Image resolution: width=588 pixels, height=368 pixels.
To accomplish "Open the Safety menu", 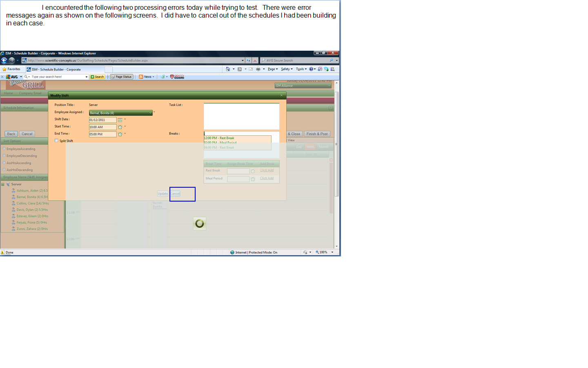I will click(287, 69).
